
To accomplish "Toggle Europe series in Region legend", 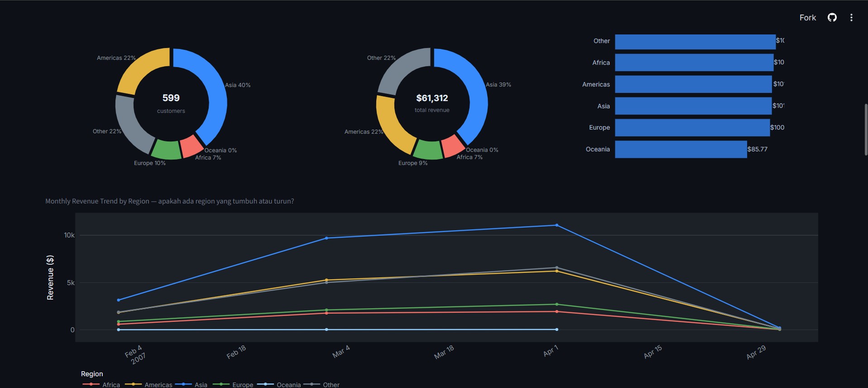I will click(x=233, y=384).
